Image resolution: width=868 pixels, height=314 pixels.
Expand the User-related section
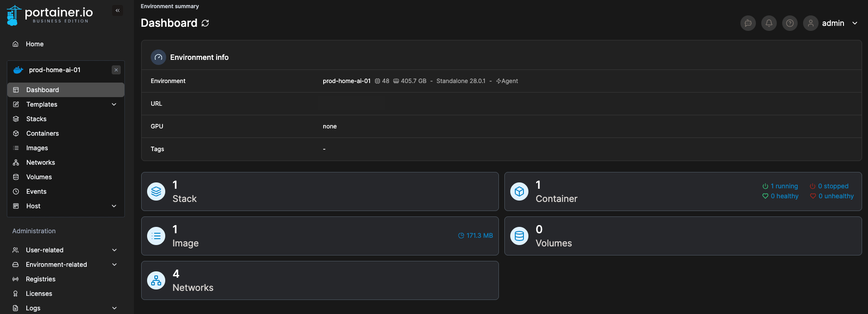tap(114, 250)
